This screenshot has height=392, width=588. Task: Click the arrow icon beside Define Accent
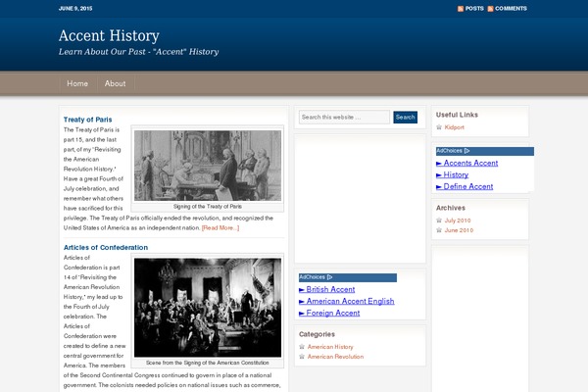pos(439,187)
